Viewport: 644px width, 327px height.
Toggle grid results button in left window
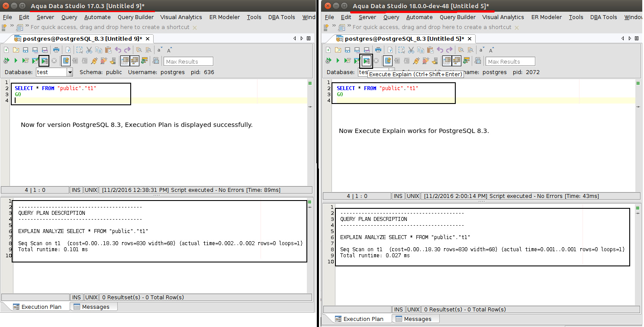[125, 61]
